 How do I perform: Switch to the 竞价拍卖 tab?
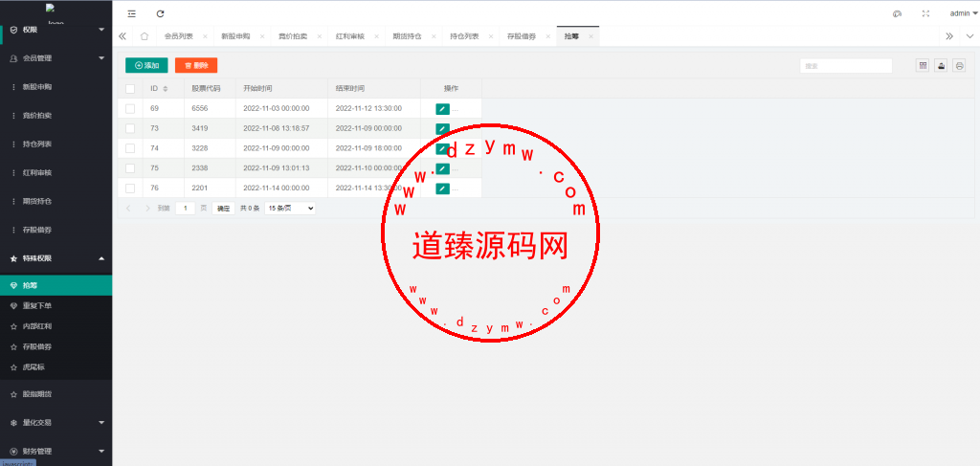pyautogui.click(x=293, y=36)
